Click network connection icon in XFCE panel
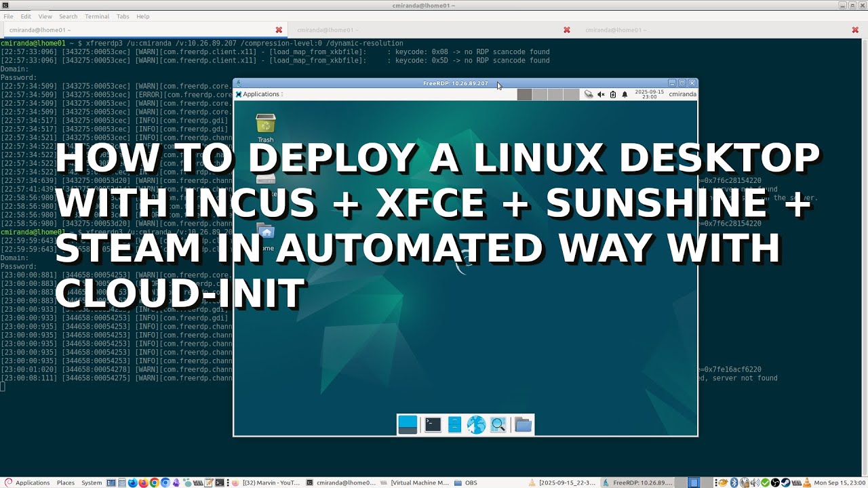868x488 pixels. pos(589,94)
